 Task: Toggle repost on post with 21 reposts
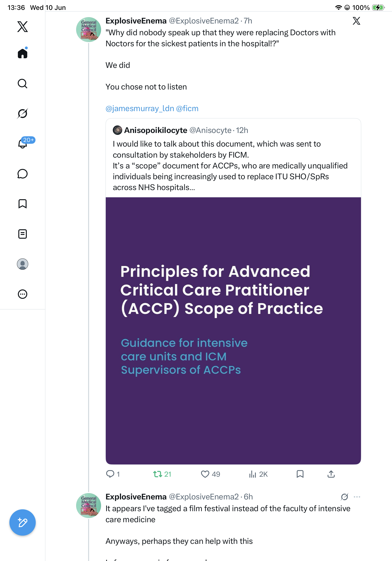point(162,474)
